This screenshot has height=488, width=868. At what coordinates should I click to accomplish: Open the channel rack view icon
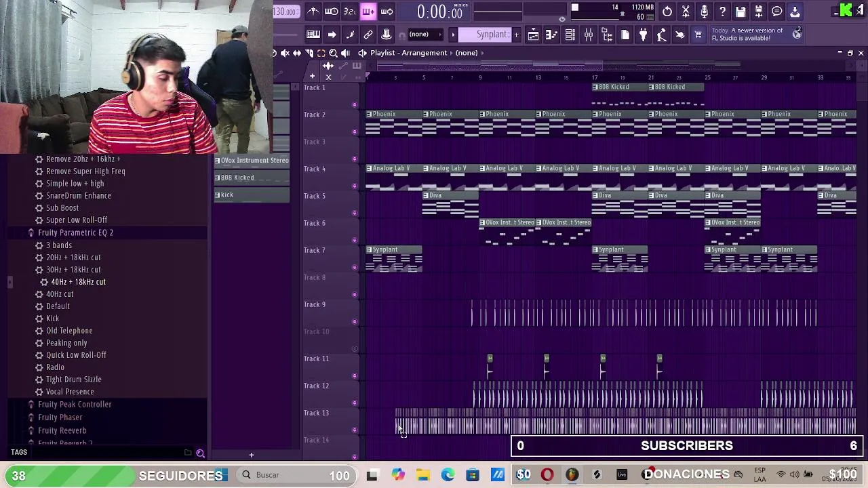point(570,35)
